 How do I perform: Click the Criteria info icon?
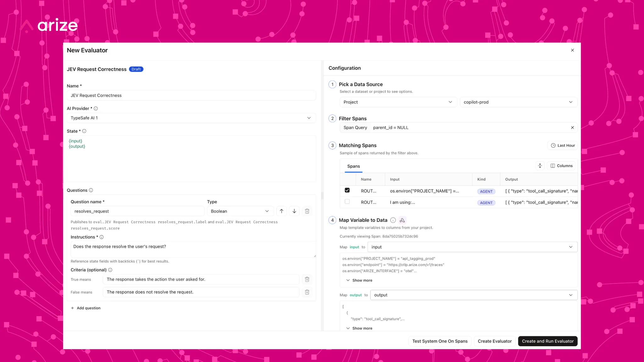point(110,270)
